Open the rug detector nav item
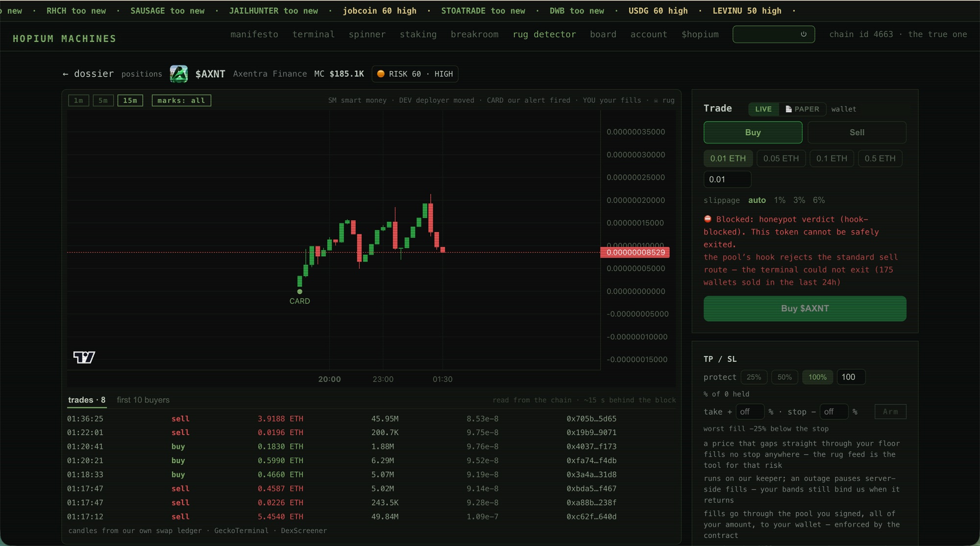 pyautogui.click(x=544, y=34)
